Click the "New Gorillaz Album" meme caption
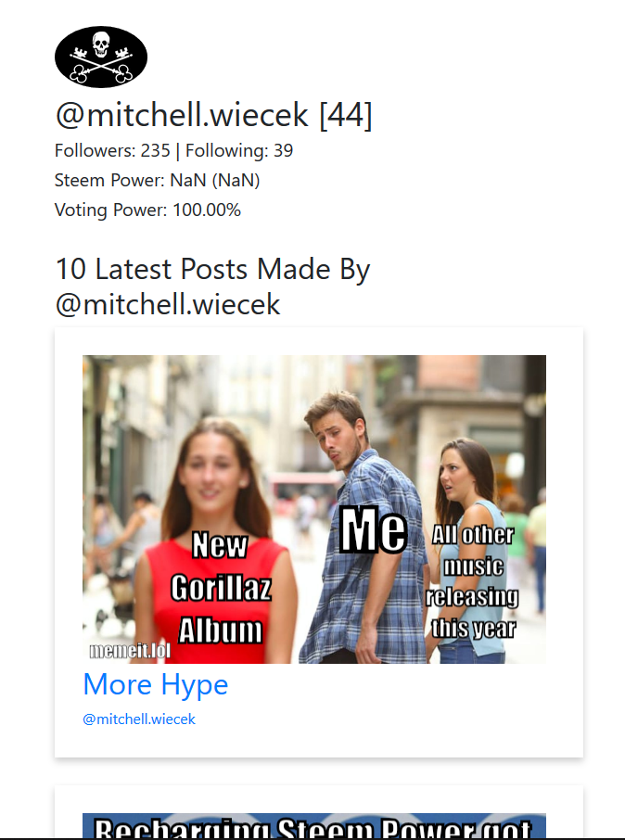The height and width of the screenshot is (840, 625). click(221, 588)
